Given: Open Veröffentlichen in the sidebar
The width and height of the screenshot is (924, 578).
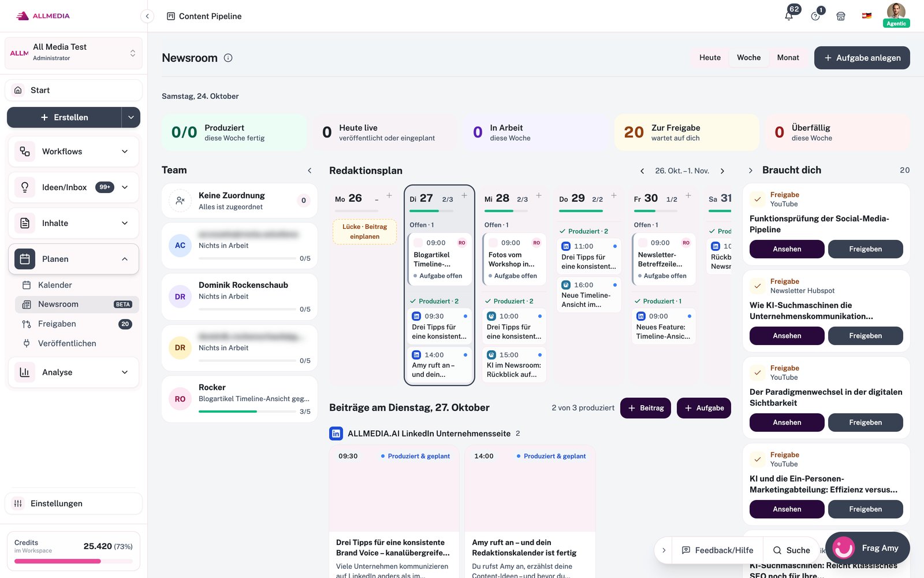Looking at the screenshot, I should tap(77, 343).
